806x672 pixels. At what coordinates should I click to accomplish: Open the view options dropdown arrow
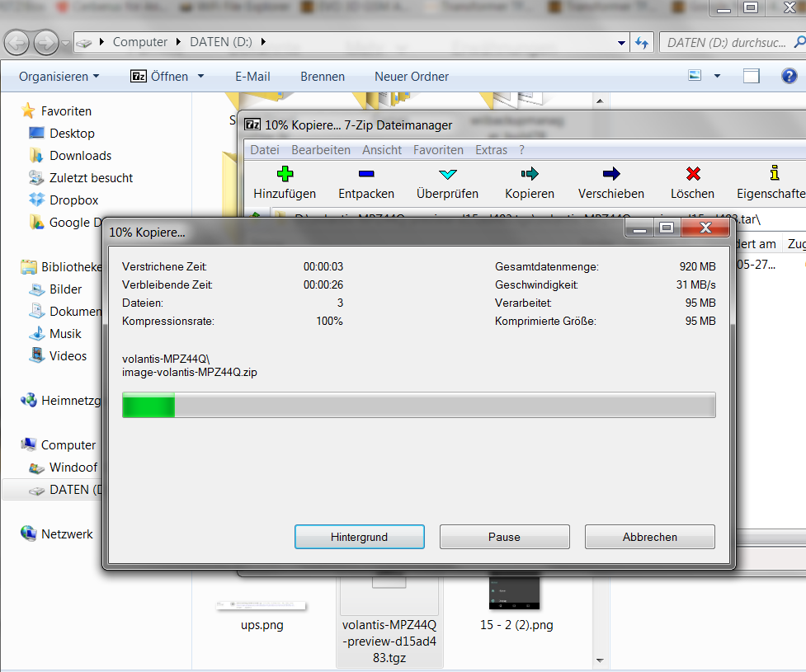coord(717,76)
